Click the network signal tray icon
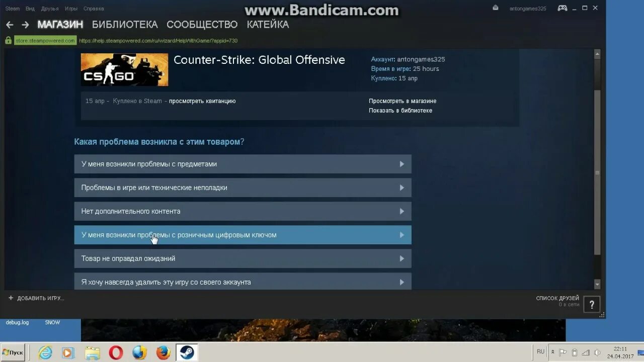The image size is (644, 362). [586, 352]
